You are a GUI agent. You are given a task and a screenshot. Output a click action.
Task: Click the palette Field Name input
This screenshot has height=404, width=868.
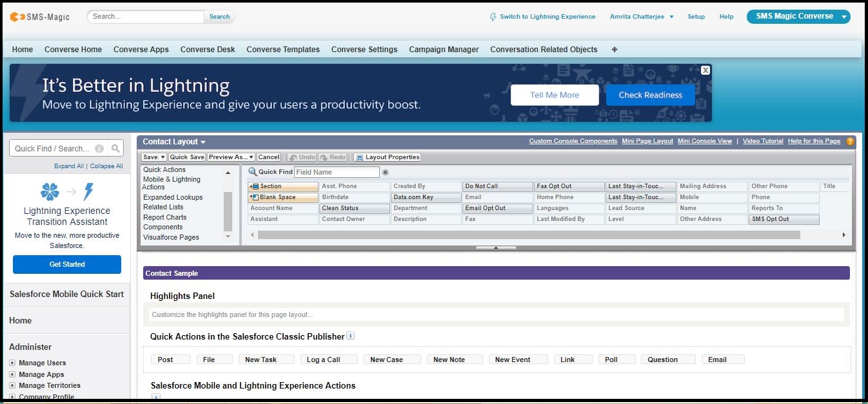click(337, 173)
